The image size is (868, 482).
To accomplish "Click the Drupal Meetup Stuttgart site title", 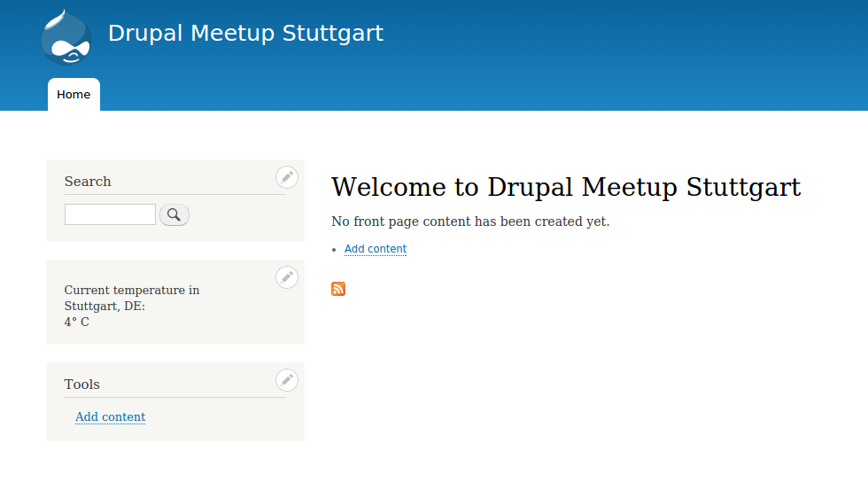I will point(245,34).
